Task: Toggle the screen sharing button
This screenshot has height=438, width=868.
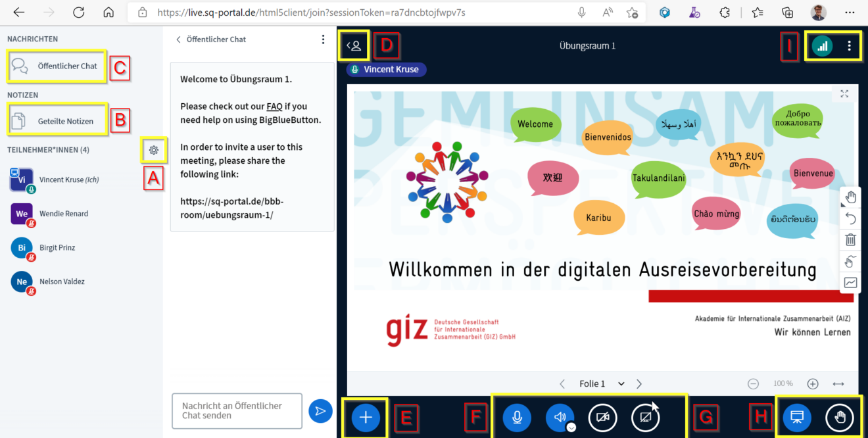Action: click(645, 417)
